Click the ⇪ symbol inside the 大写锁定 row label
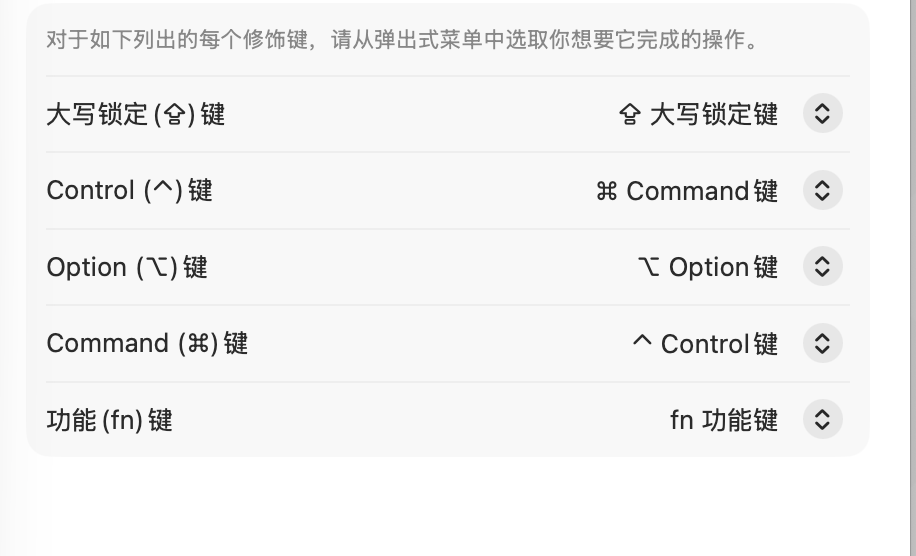Viewport: 916px width, 556px height. (175, 114)
